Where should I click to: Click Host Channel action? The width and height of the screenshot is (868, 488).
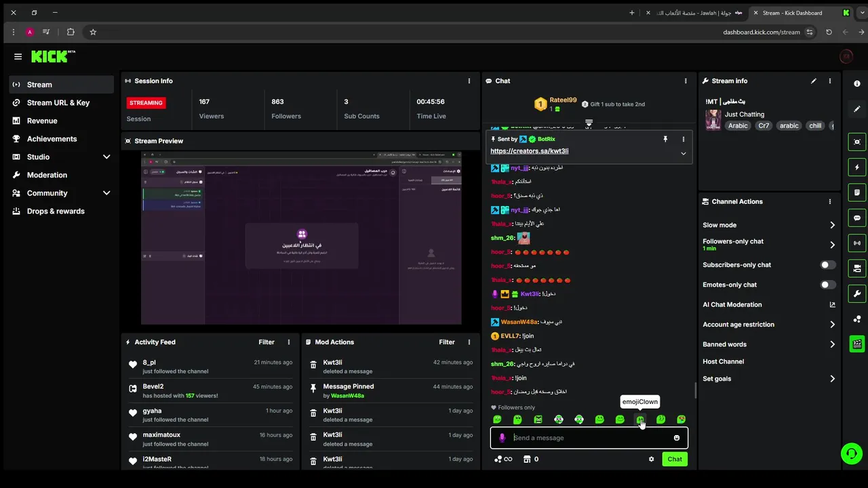(x=723, y=361)
